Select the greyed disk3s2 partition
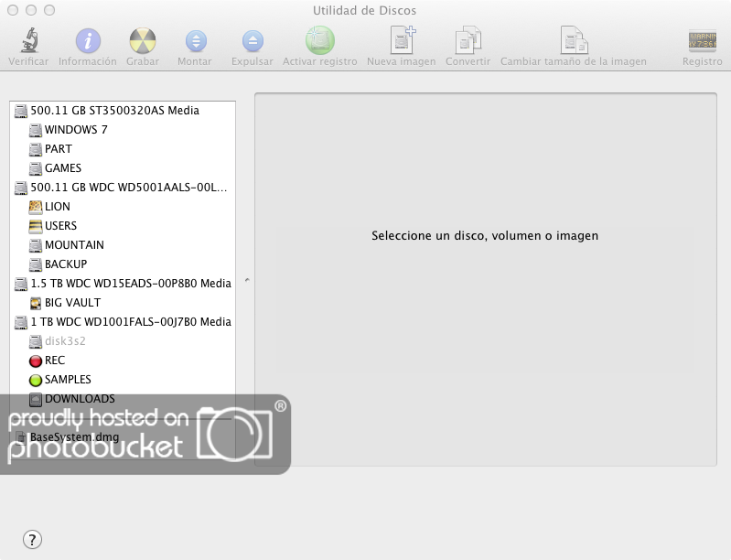731x560 pixels. click(123, 340)
